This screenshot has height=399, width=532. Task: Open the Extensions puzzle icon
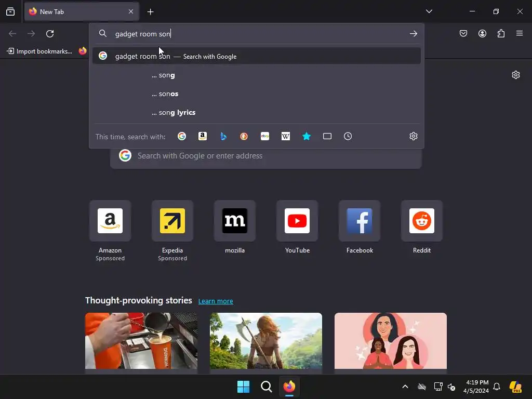click(x=501, y=33)
